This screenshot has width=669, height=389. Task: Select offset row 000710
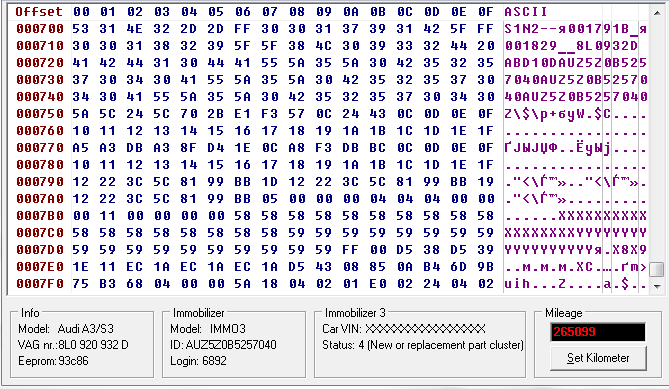pyautogui.click(x=40, y=46)
